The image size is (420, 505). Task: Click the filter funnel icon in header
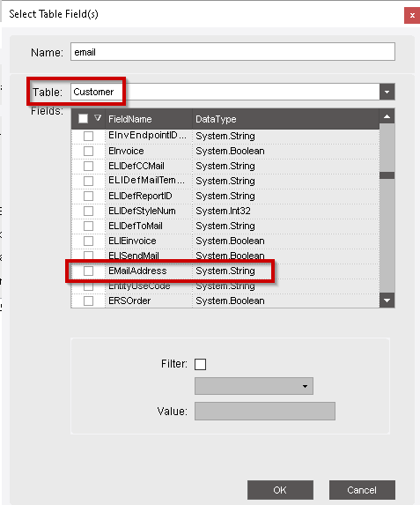98,118
